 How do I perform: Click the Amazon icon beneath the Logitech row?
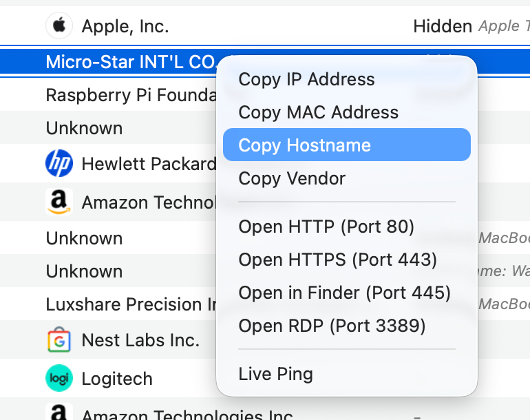[59, 413]
